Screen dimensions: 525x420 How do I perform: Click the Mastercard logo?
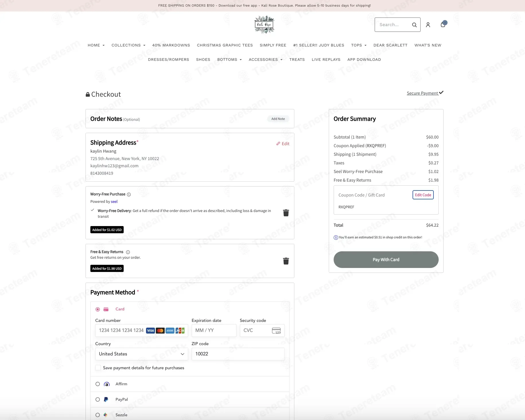(160, 330)
